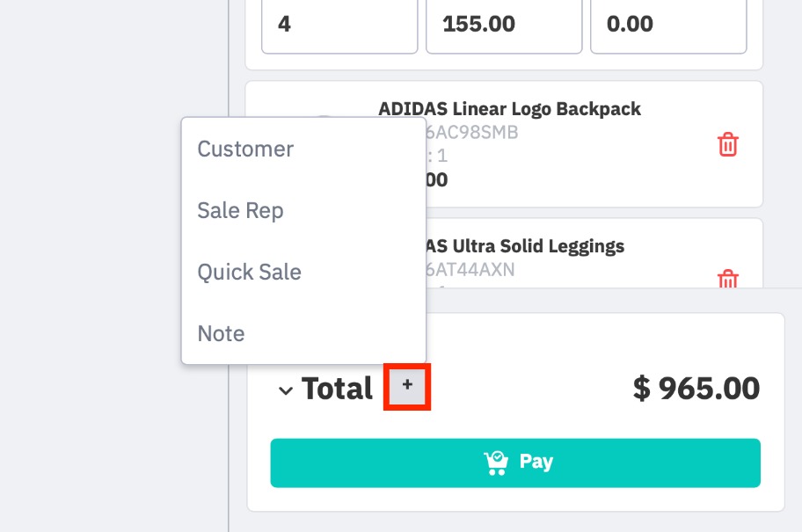Collapse the Total section chevron
Viewport: 802px width, 532px height.
(x=285, y=390)
